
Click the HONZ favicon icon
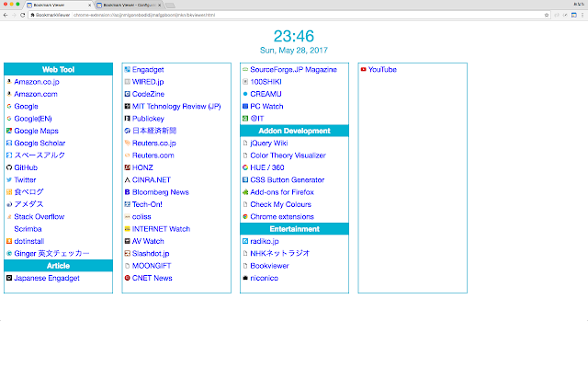coord(127,167)
